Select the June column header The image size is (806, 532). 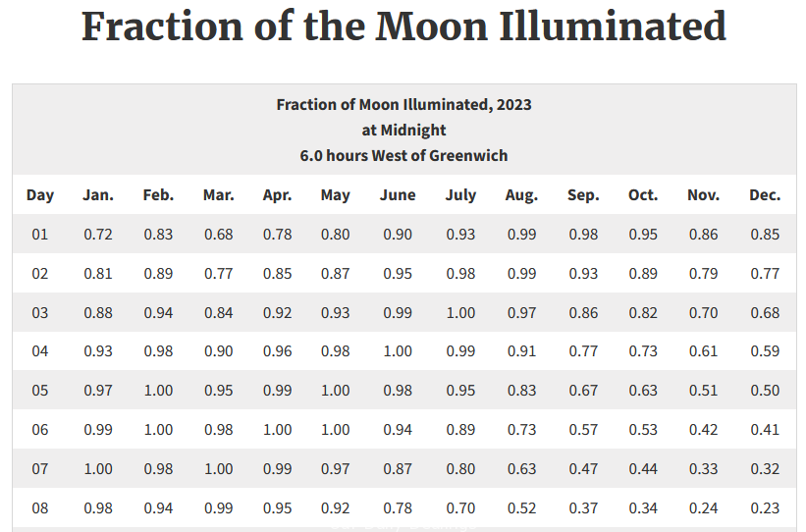click(x=398, y=194)
